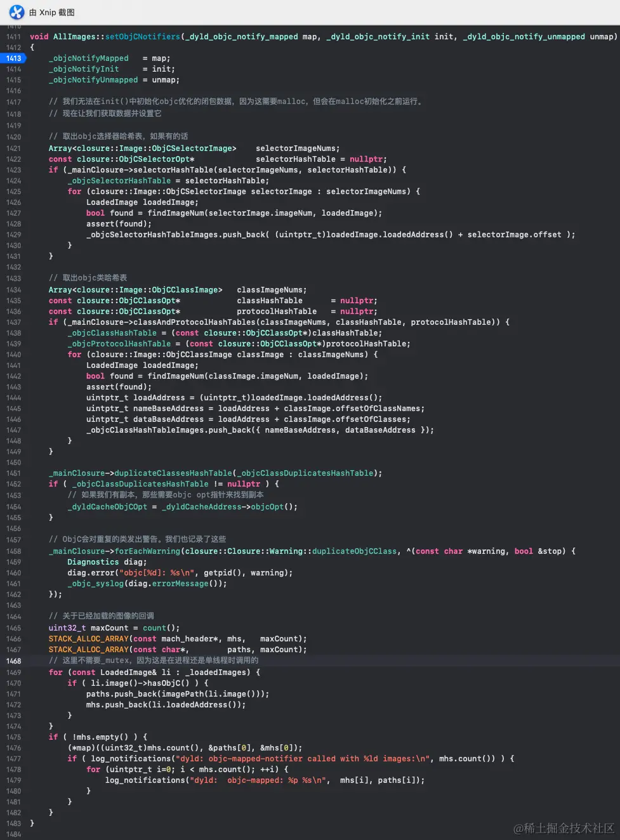Click 'selectorImage' loop variable on line 1425
The width and height of the screenshot is (620, 840).
click(281, 192)
